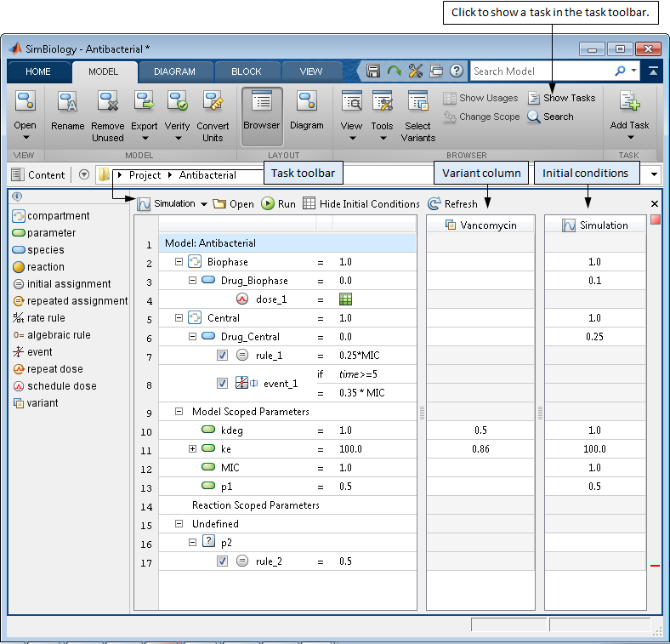Click Refresh in task toolbar
670x644 pixels.
452,204
